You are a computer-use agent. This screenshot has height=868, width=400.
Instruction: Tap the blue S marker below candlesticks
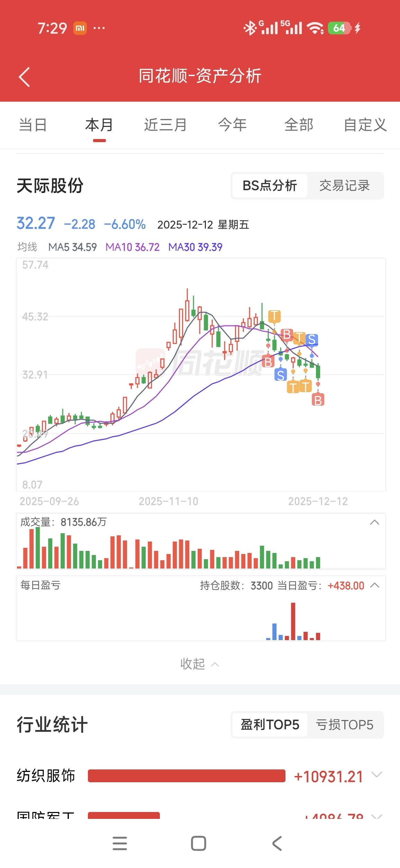coord(281,375)
